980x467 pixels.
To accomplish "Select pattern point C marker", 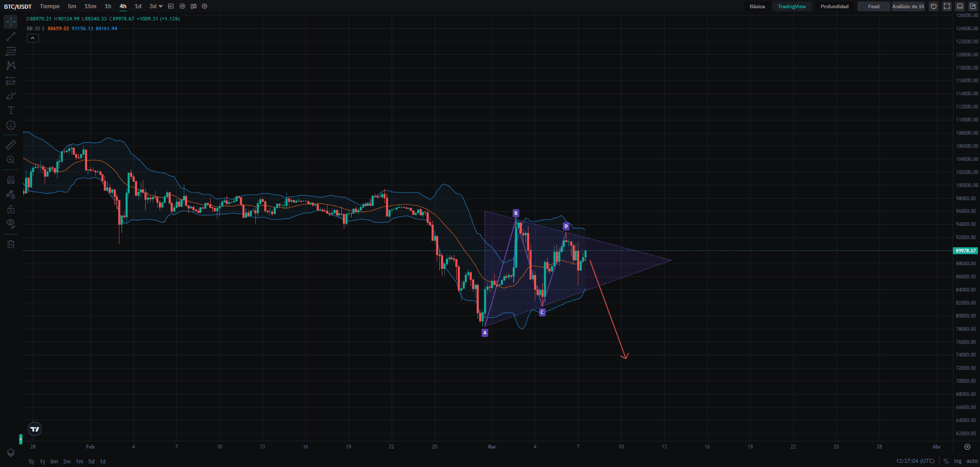I will pos(542,312).
